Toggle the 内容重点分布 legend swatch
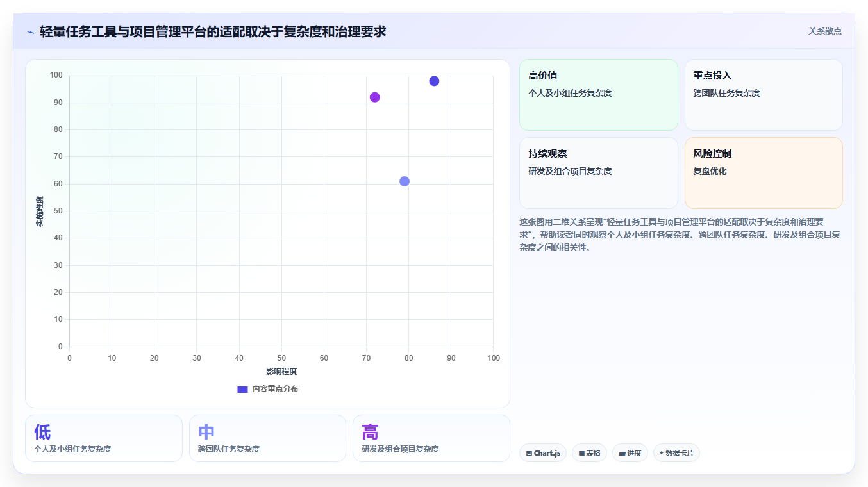Image resolution: width=868 pixels, height=487 pixels. coord(242,389)
